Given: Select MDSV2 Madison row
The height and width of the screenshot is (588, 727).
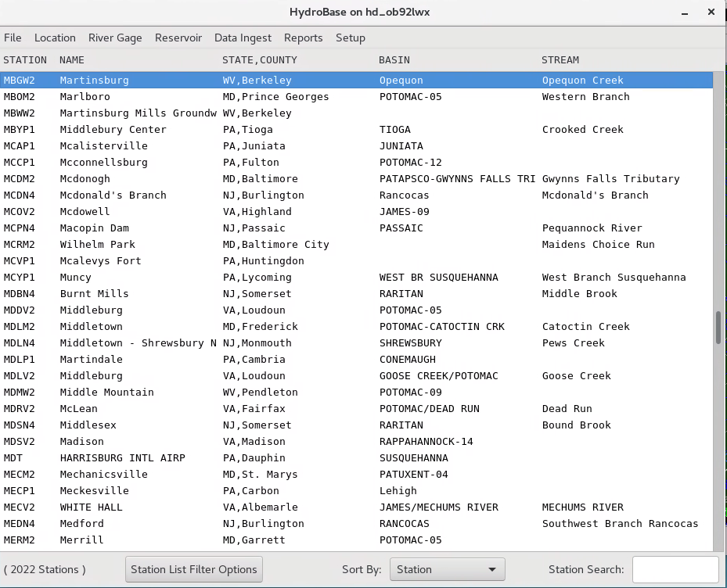Looking at the screenshot, I should [356, 442].
